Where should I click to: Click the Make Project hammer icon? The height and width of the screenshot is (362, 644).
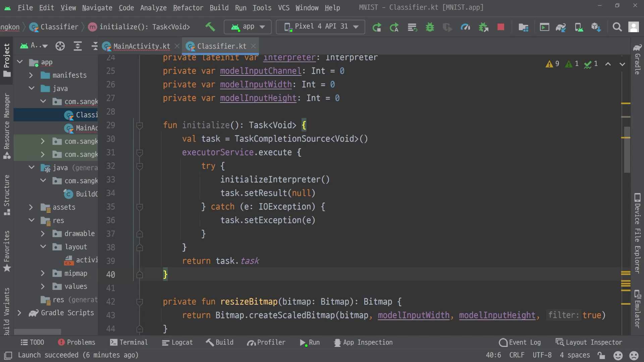(210, 26)
